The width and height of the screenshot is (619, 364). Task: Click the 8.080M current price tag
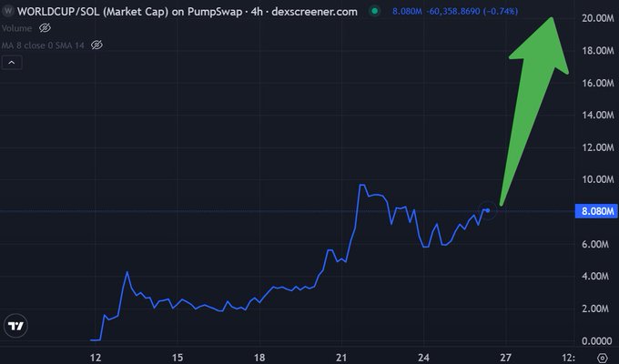tap(596, 211)
